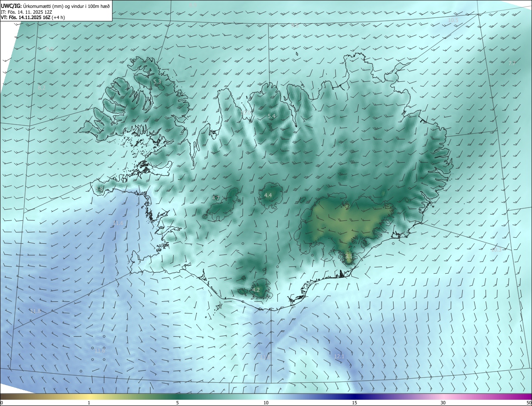Click the 10.3 value label over the sea
Viewport: 532px width, 406px height.
(496, 250)
